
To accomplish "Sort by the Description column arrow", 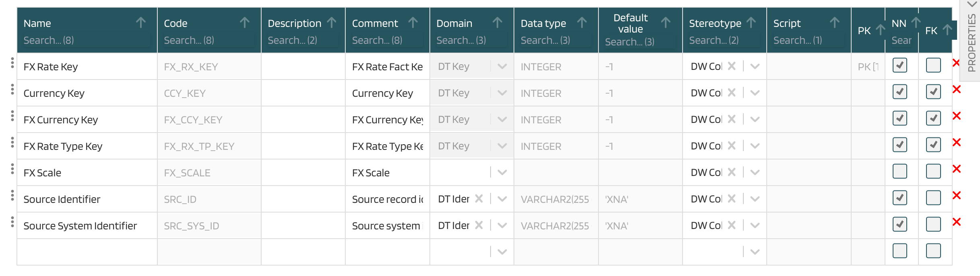I will [x=332, y=22].
